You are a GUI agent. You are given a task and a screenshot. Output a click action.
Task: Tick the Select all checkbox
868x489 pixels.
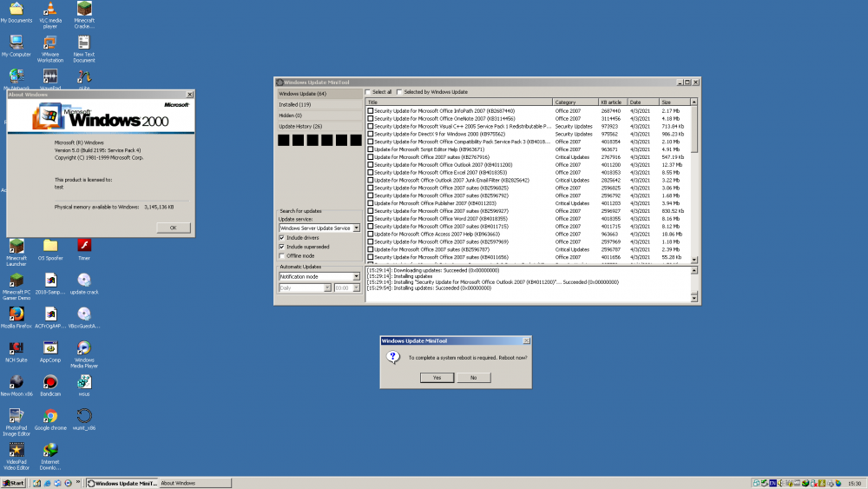pos(367,92)
